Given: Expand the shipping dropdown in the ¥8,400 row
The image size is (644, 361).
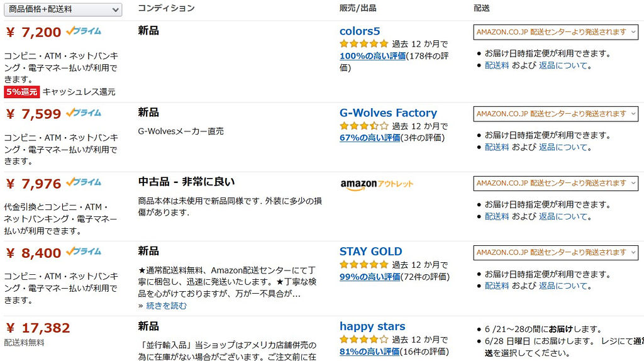Looking at the screenshot, I should coord(556,253).
